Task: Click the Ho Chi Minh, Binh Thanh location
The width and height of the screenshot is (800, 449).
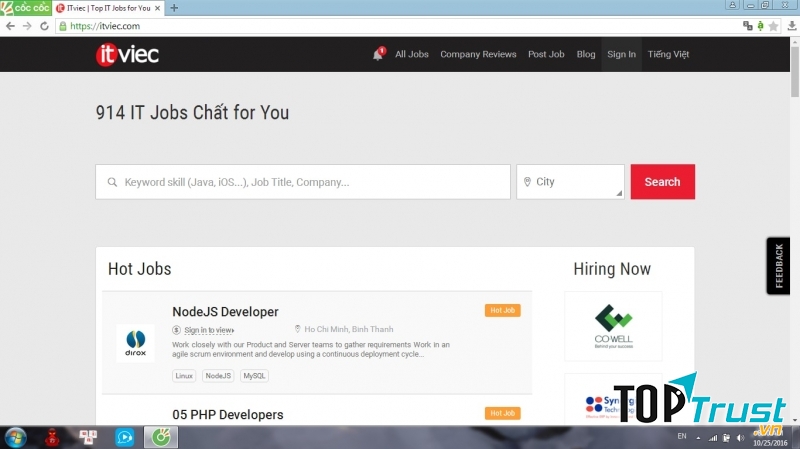Action: (348, 329)
